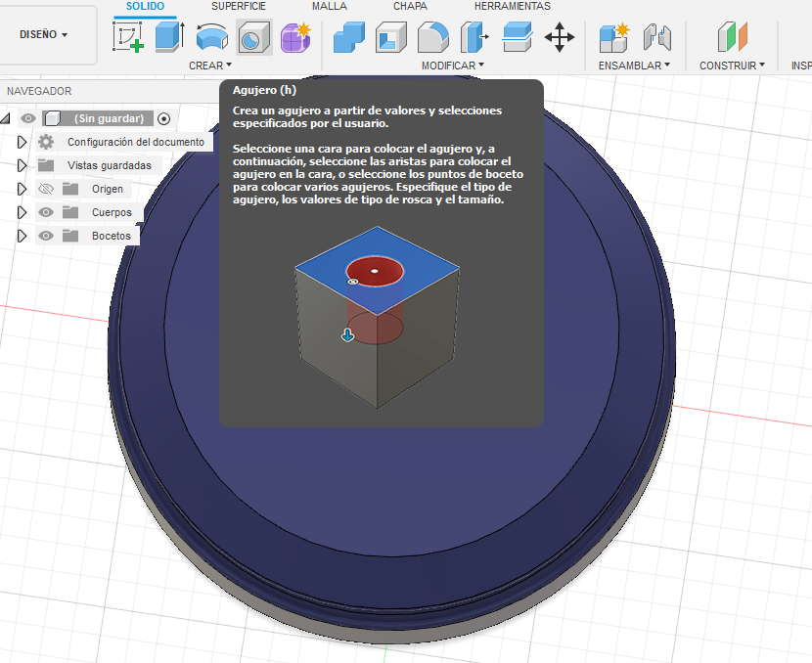Open the ENSAMBLAR dropdown menu
The image size is (812, 663).
[x=634, y=66]
